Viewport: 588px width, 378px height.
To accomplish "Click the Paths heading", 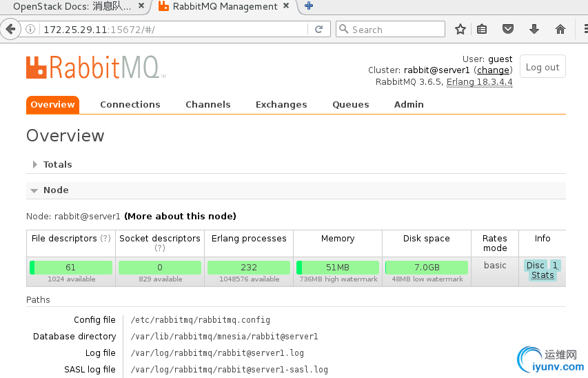I will click(x=38, y=299).
